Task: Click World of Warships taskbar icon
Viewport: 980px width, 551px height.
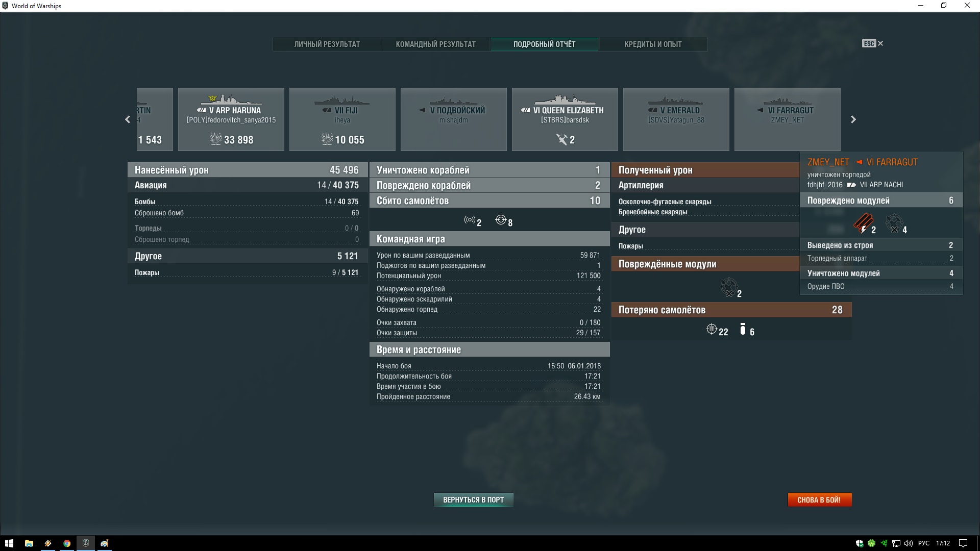Action: coord(86,543)
